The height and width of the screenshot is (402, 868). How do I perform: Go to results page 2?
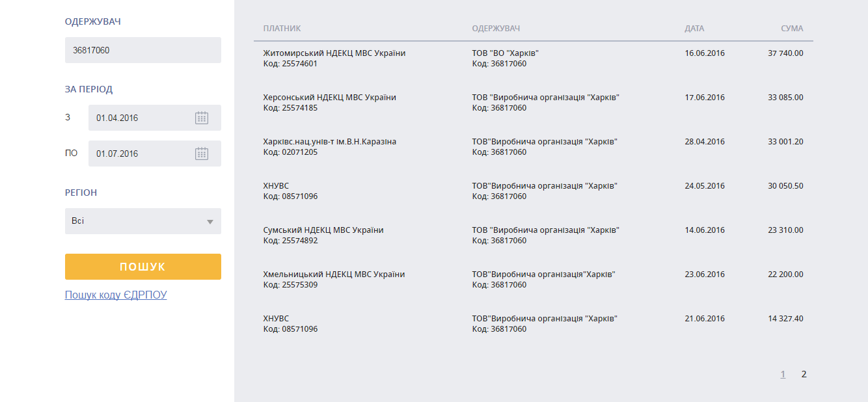(x=804, y=374)
